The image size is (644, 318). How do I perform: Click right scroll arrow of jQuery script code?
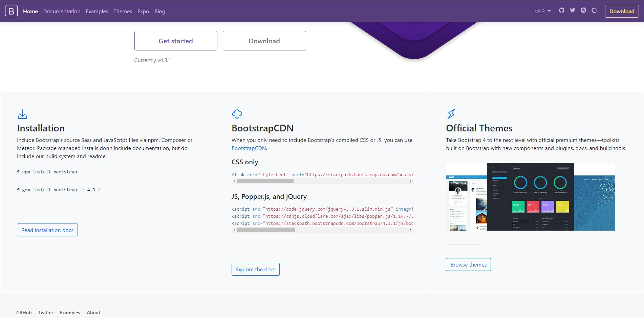(410, 230)
